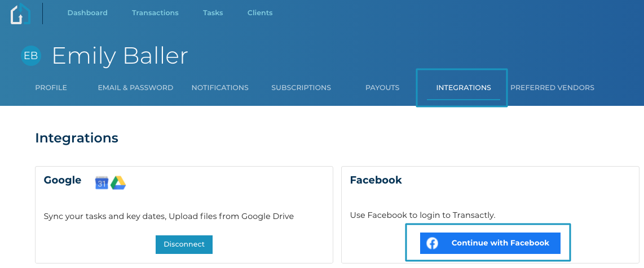644x268 pixels.
Task: Switch to the Profile tab
Action: (x=51, y=88)
